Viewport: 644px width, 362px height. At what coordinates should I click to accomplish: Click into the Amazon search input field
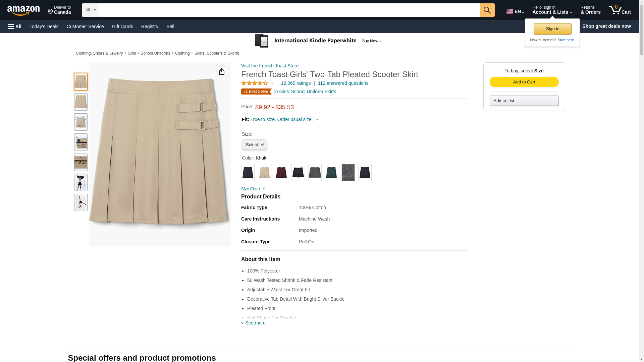(x=289, y=10)
